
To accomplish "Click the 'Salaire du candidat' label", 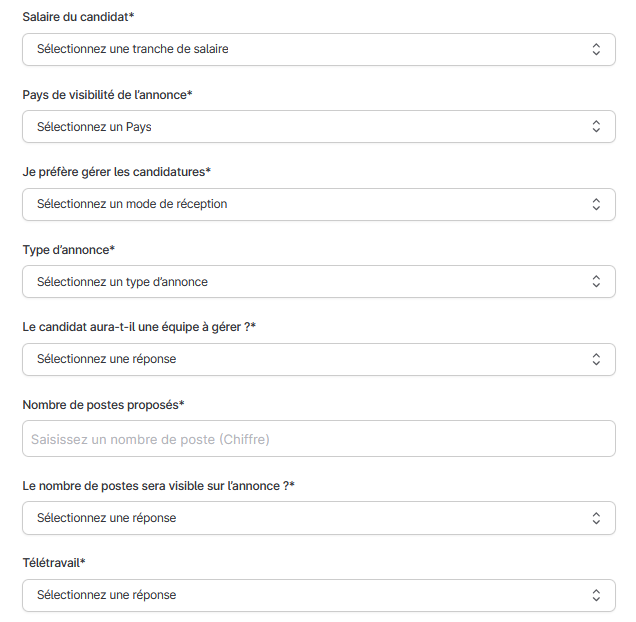I will coord(78,17).
